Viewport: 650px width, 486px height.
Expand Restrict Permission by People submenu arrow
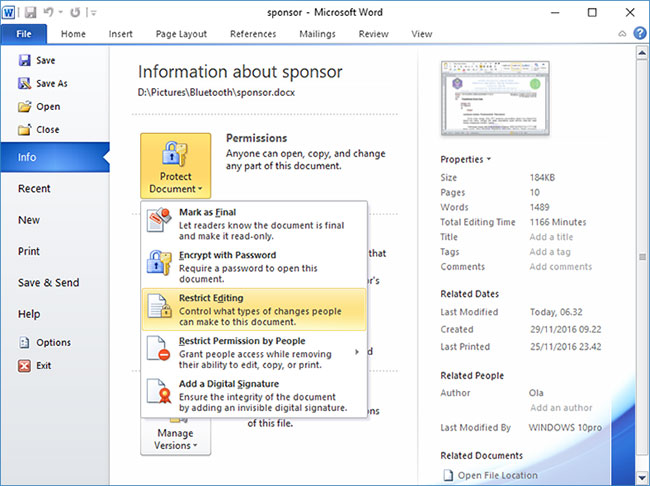357,352
